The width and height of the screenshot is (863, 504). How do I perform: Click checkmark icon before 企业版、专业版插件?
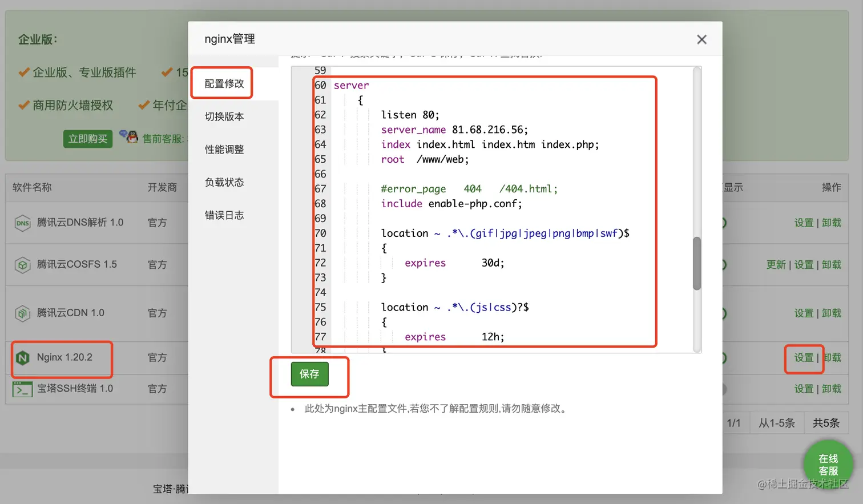[24, 72]
